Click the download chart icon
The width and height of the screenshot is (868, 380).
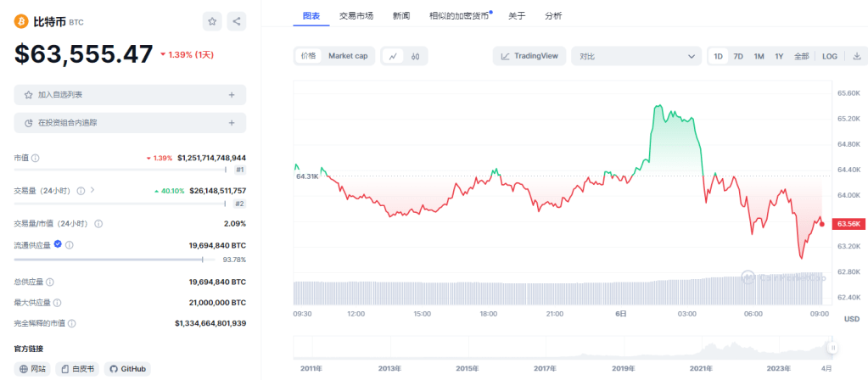pos(856,56)
